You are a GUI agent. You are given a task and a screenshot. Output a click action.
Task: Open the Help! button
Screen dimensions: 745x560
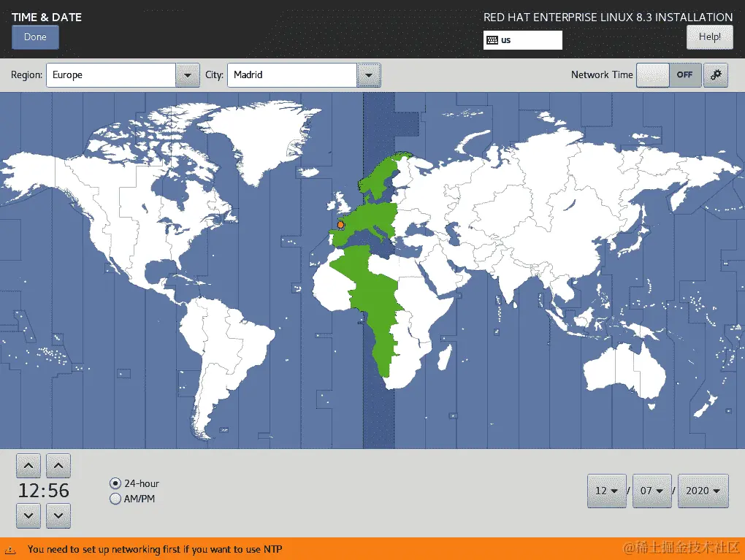(x=709, y=37)
